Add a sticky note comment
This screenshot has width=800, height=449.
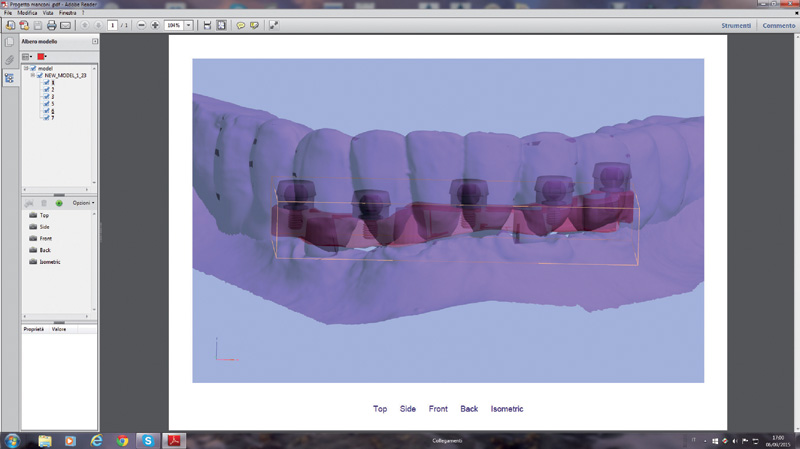coord(240,25)
